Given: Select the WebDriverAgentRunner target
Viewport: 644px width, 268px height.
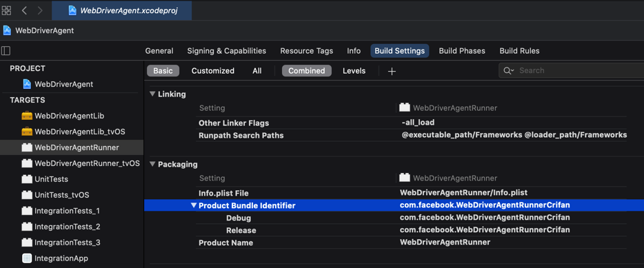Looking at the screenshot, I should [72, 147].
